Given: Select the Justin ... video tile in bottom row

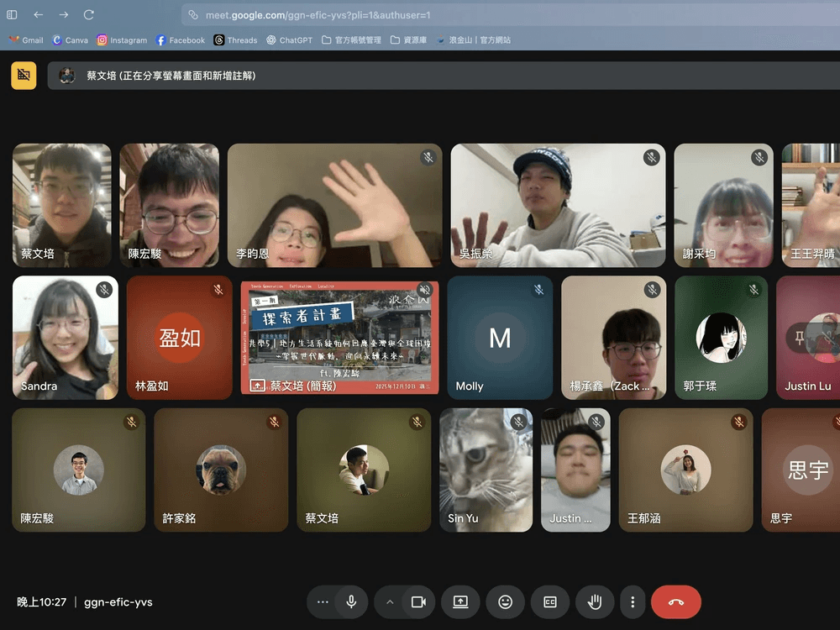Looking at the screenshot, I should click(575, 470).
